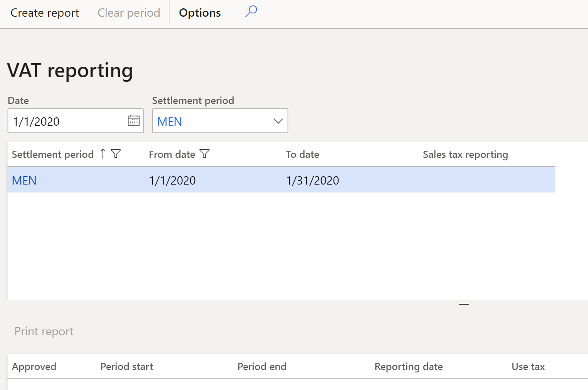Screen dimensions: 588x390
Task: Click the Reporting date column header
Action: (x=408, y=366)
